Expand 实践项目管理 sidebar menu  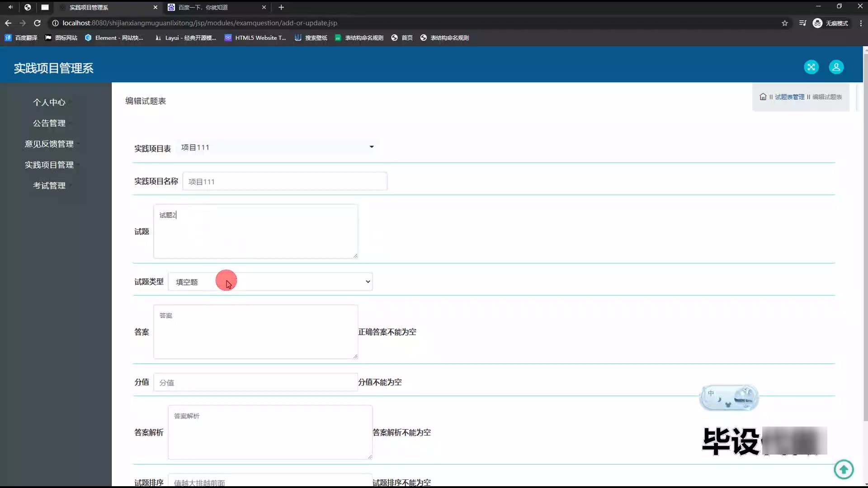49,165
